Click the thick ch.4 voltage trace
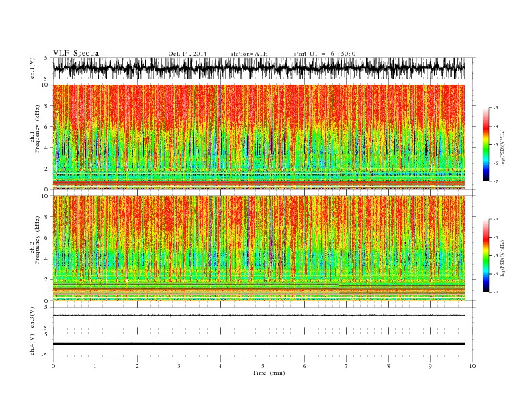The width and height of the screenshot is (532, 411). click(259, 344)
